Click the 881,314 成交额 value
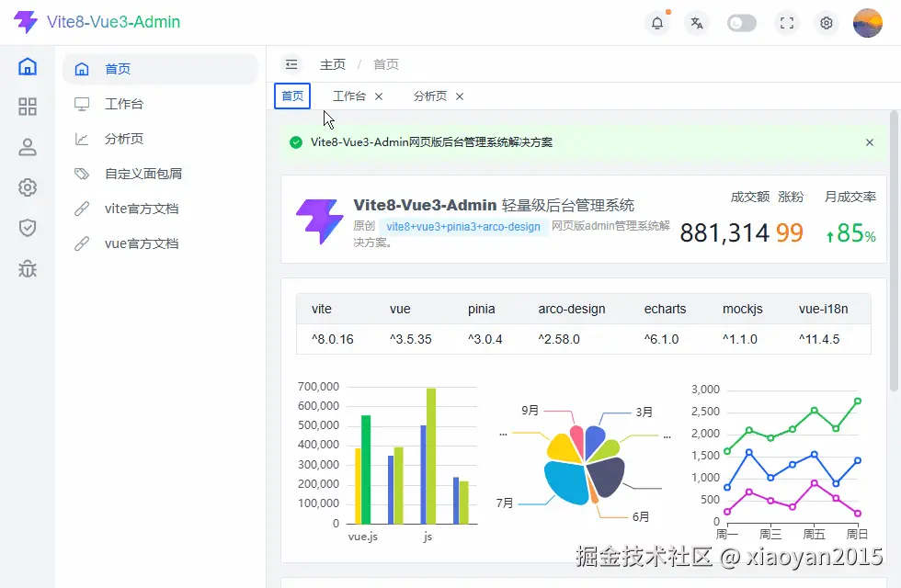This screenshot has height=588, width=901. coord(724,233)
